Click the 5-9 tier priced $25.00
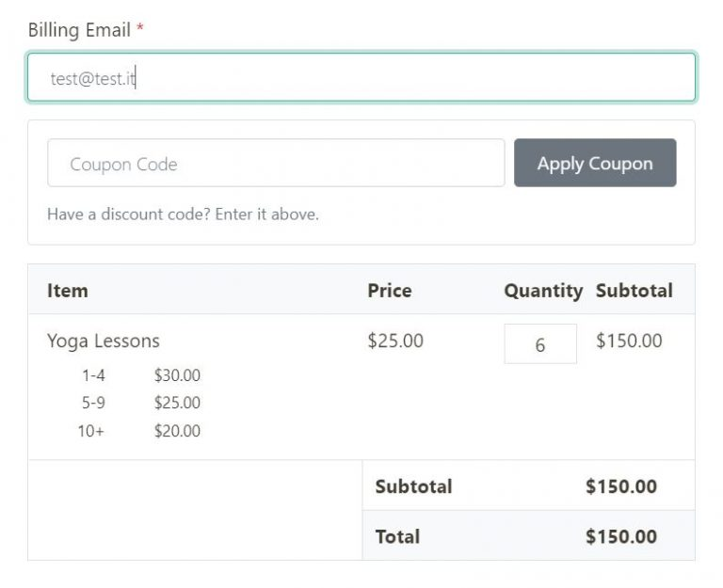The height and width of the screenshot is (588, 723). [x=141, y=403]
